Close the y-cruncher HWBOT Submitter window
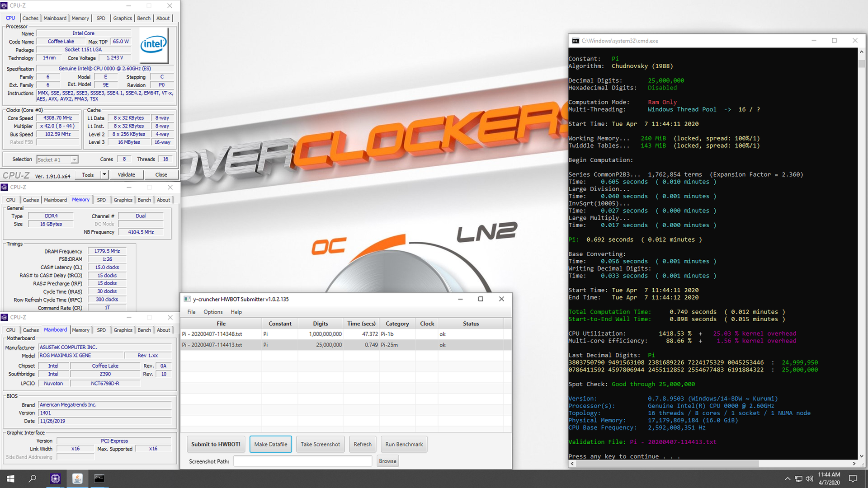The height and width of the screenshot is (488, 868). point(501,299)
